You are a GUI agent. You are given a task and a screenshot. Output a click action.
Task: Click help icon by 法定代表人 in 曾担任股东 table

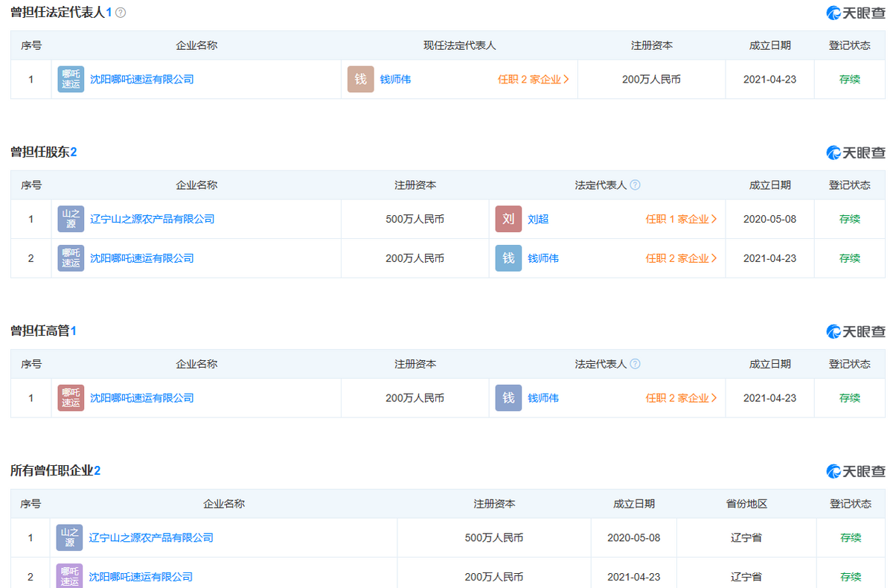pyautogui.click(x=635, y=185)
